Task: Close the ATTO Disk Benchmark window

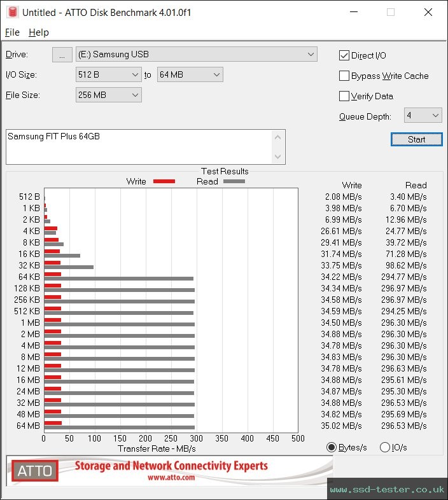Action: [x=428, y=12]
